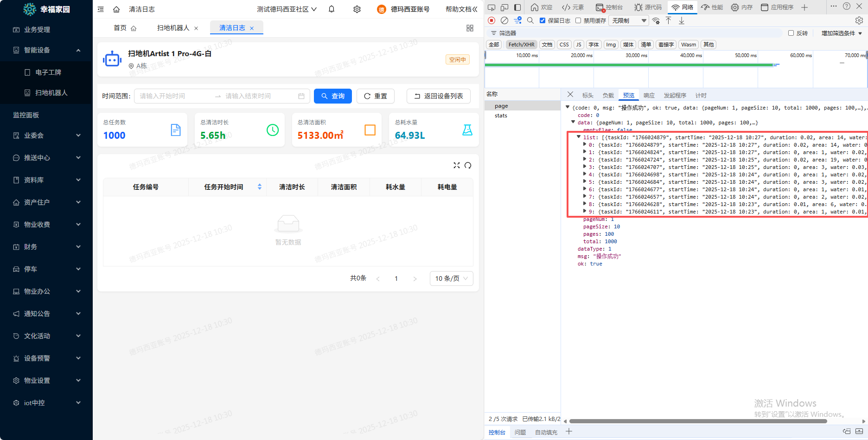Open the 无限制 throttling dropdown
The image size is (868, 440).
[629, 20]
